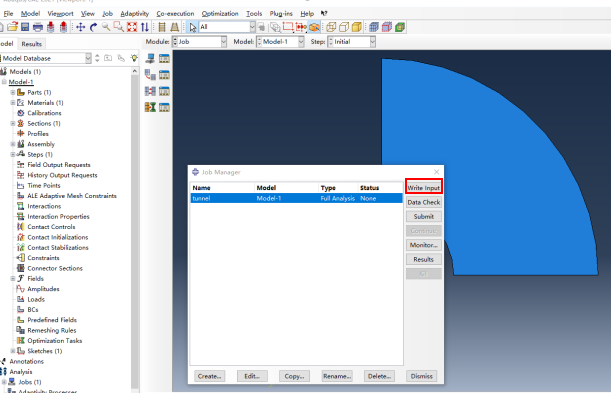The image size is (611, 393).
Task: Open the Module dropdown showing Job
Action: click(x=200, y=42)
